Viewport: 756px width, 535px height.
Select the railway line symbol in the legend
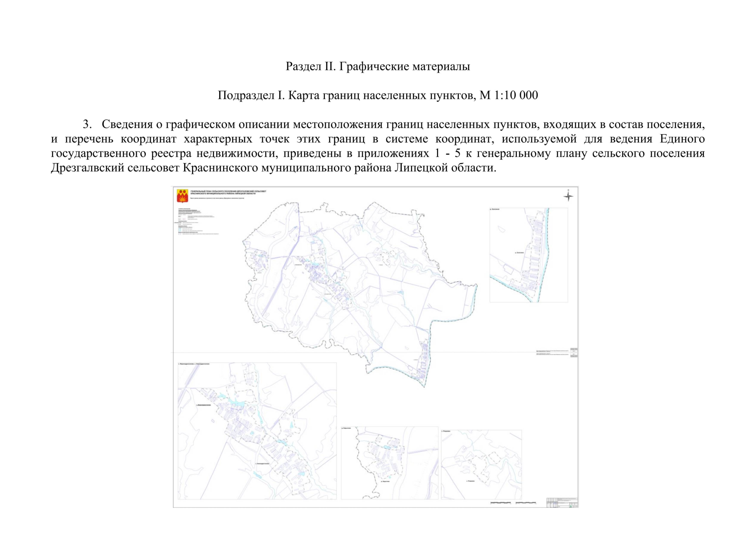pos(180,224)
